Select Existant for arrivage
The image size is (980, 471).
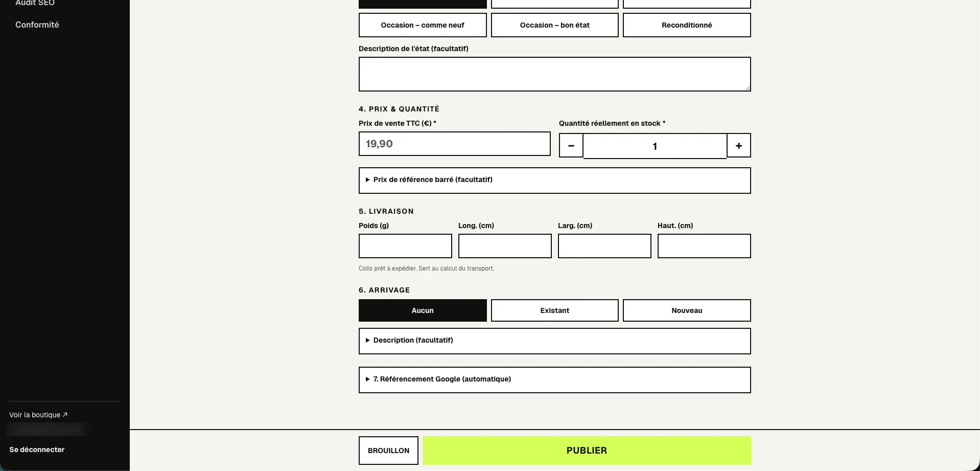[x=555, y=310]
